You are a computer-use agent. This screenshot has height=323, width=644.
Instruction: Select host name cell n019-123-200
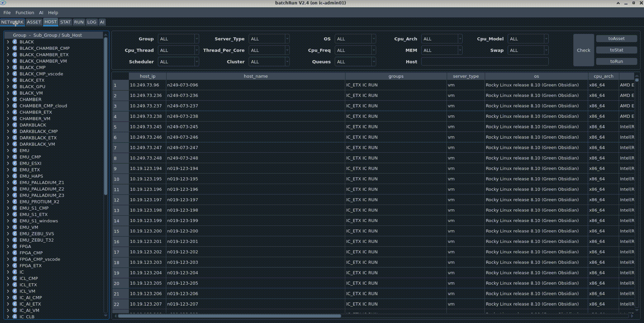pyautogui.click(x=256, y=231)
